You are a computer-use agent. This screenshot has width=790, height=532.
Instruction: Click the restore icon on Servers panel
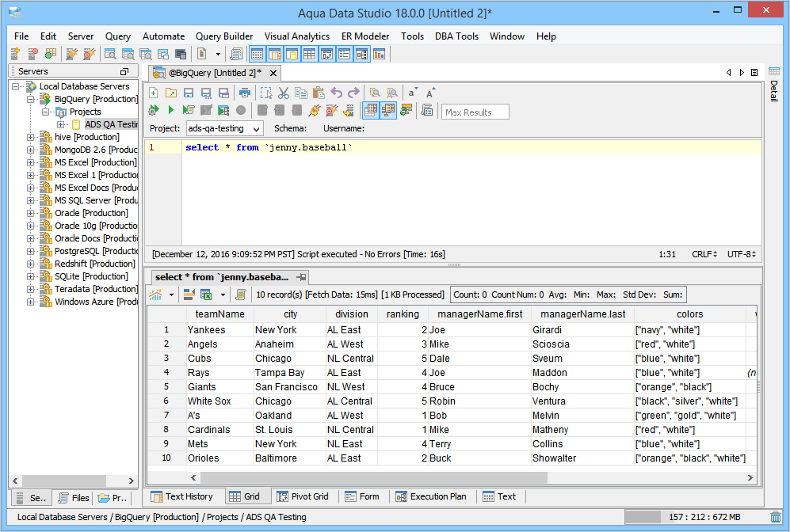(x=124, y=71)
